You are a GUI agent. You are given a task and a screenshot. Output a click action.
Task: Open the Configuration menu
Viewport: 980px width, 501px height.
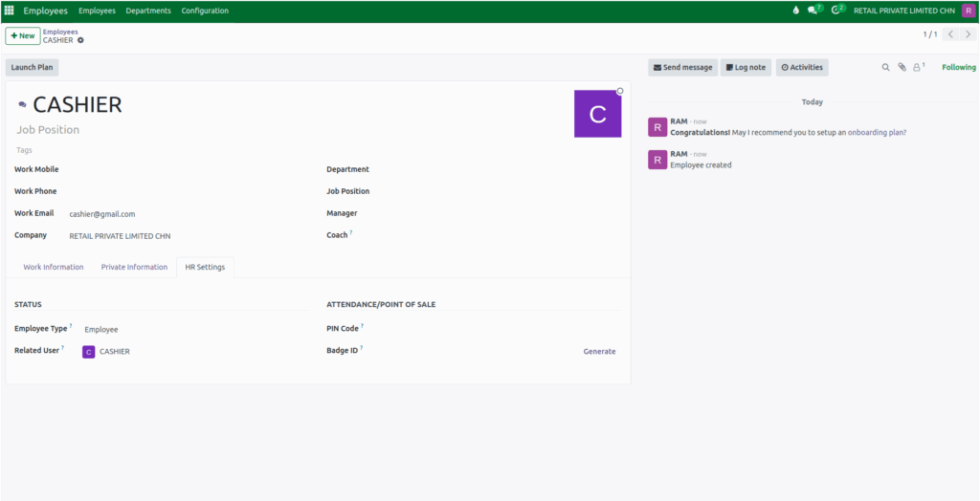tap(205, 11)
